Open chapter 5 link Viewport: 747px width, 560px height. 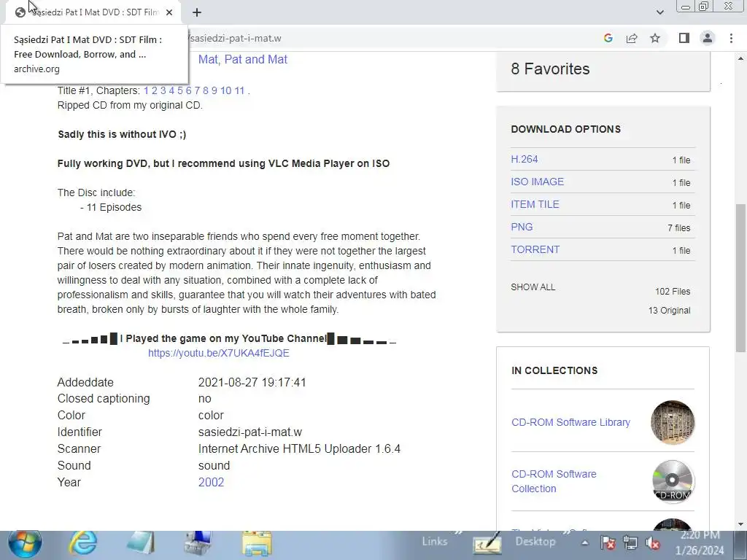pyautogui.click(x=180, y=90)
